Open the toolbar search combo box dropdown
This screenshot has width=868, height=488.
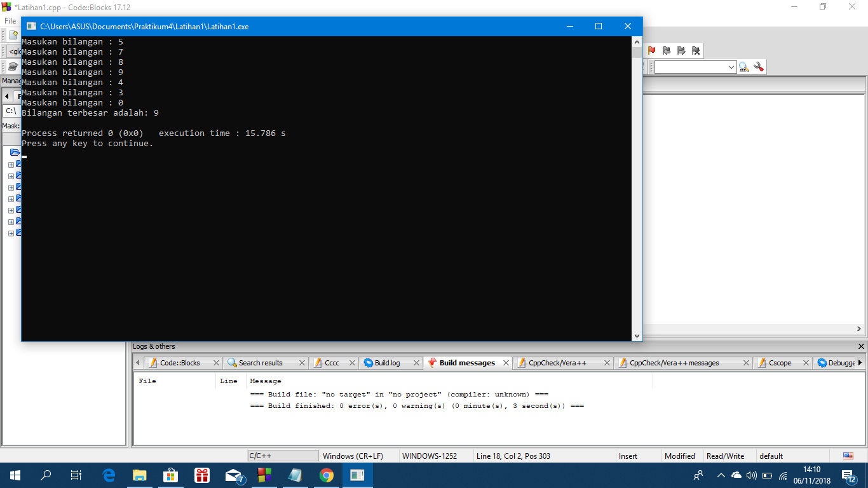(x=731, y=67)
